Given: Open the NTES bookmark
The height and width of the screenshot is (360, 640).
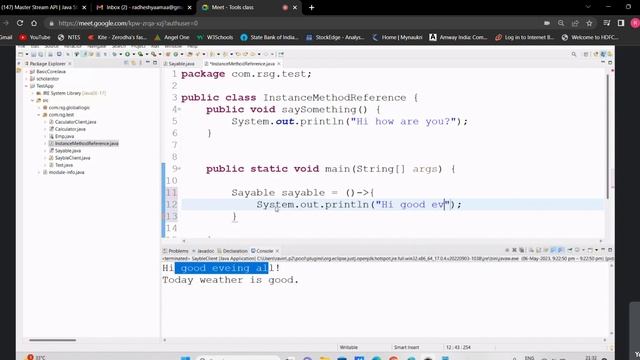Looking at the screenshot, I should tap(69, 37).
